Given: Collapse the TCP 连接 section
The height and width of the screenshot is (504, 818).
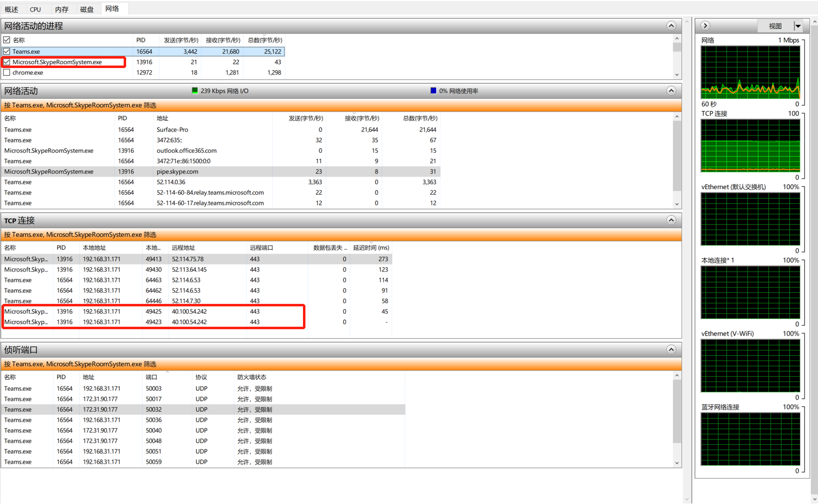Looking at the screenshot, I should point(671,220).
